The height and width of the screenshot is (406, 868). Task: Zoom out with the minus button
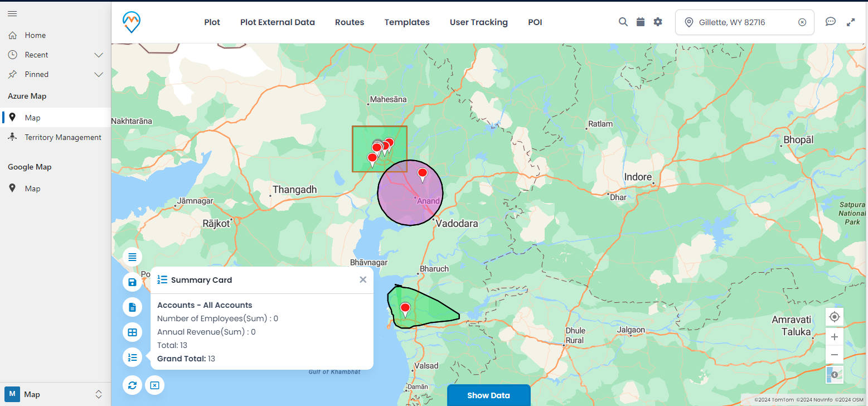click(835, 355)
